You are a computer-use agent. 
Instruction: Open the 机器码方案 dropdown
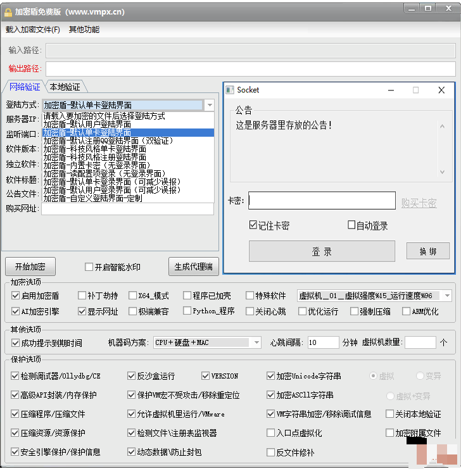(x=256, y=342)
